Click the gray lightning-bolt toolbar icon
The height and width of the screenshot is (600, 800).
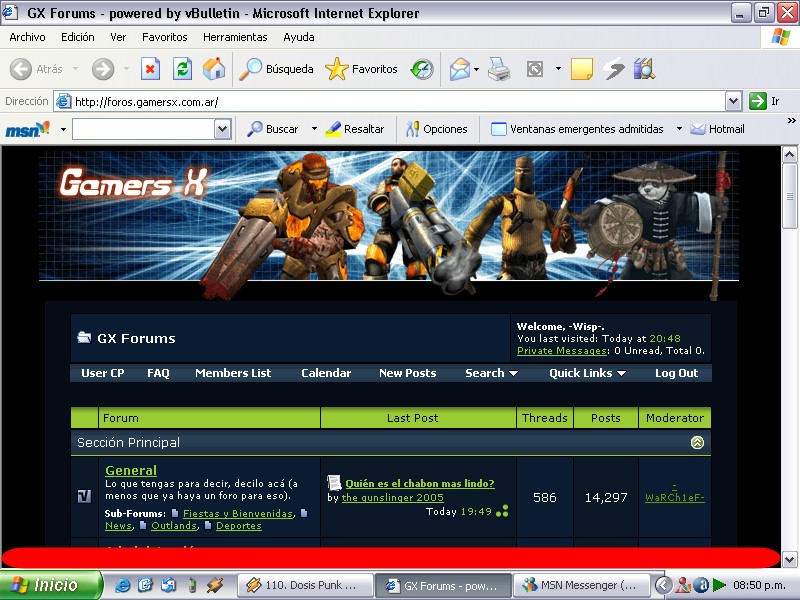point(613,69)
